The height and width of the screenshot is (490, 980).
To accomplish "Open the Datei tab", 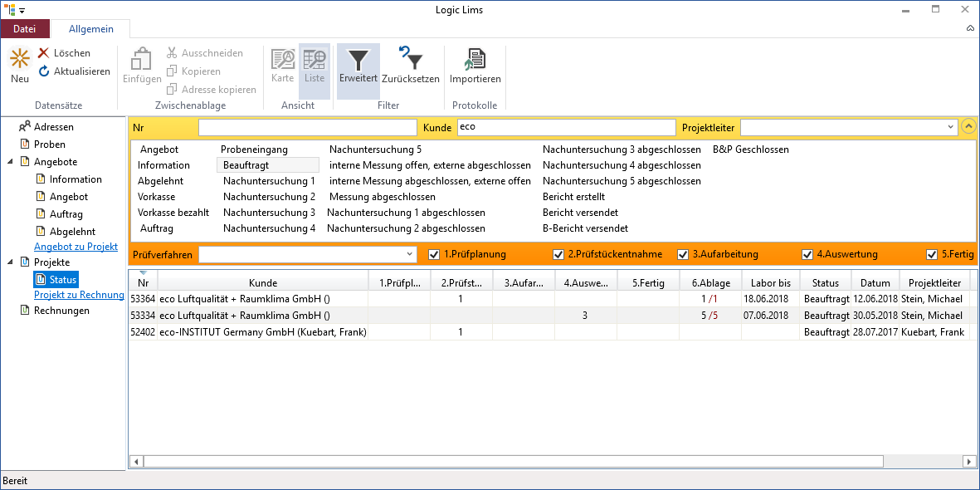I will point(25,29).
